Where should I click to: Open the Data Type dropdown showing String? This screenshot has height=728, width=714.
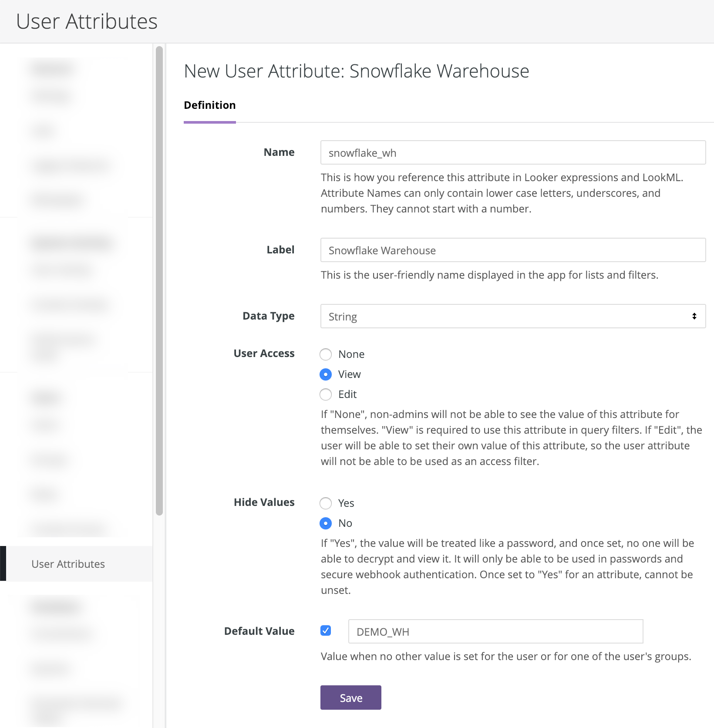point(513,316)
